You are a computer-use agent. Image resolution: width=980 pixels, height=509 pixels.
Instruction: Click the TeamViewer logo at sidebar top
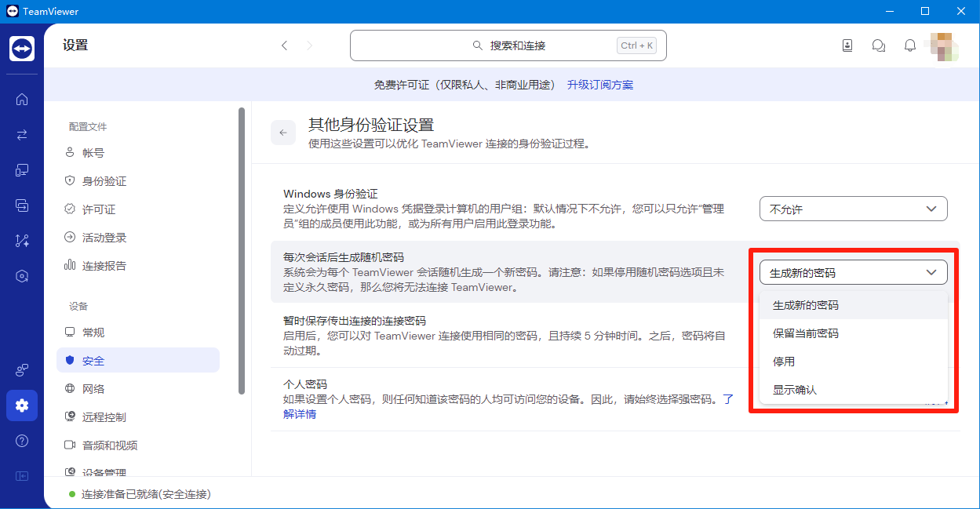pos(22,49)
